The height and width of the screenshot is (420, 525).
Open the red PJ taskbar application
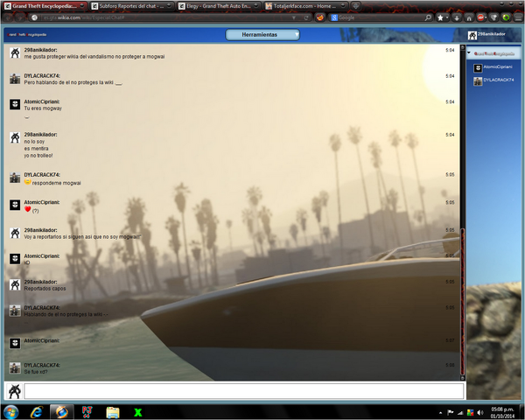[x=87, y=412]
